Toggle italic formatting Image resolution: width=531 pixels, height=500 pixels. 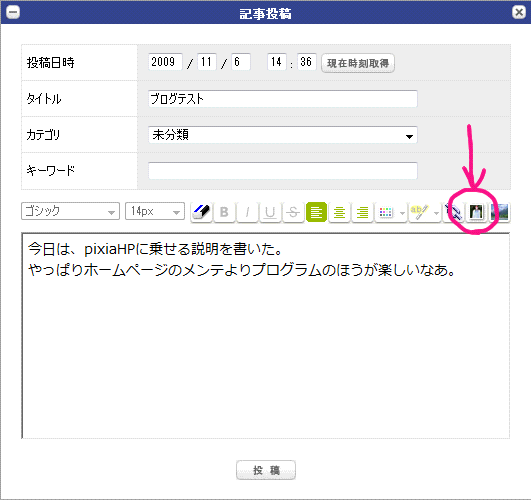[x=247, y=212]
